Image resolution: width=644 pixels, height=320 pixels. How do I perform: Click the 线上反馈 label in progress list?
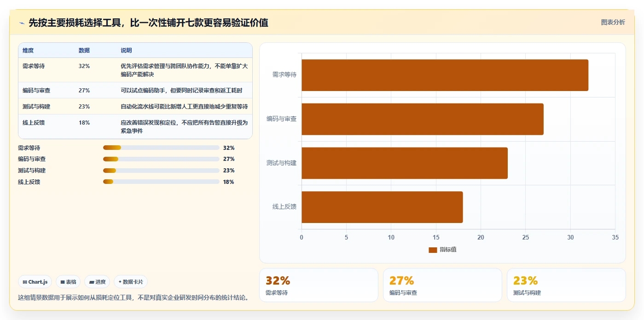coord(29,182)
